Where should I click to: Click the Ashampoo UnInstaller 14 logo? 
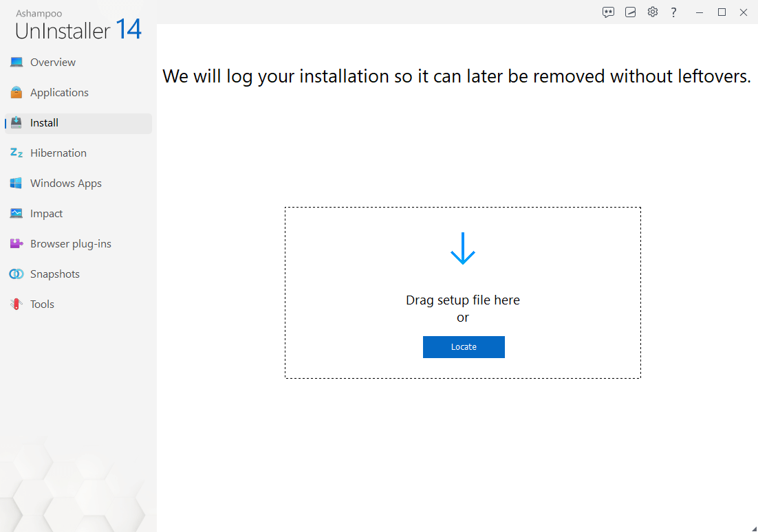(78, 25)
